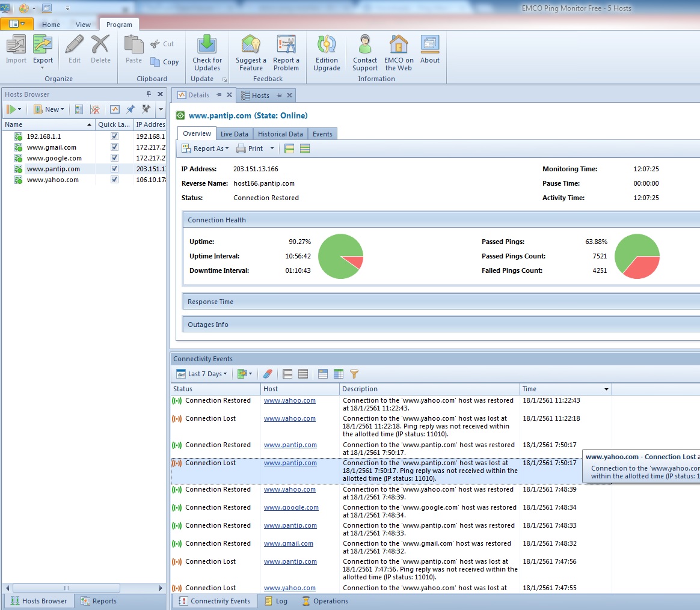The image size is (700, 610).
Task: Toggle the 192.168.1.1 host checkbox
Action: (x=114, y=136)
